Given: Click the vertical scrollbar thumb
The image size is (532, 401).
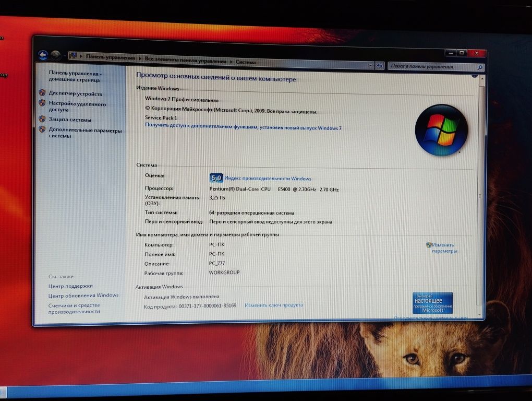Looking at the screenshot, I should coord(480,196).
